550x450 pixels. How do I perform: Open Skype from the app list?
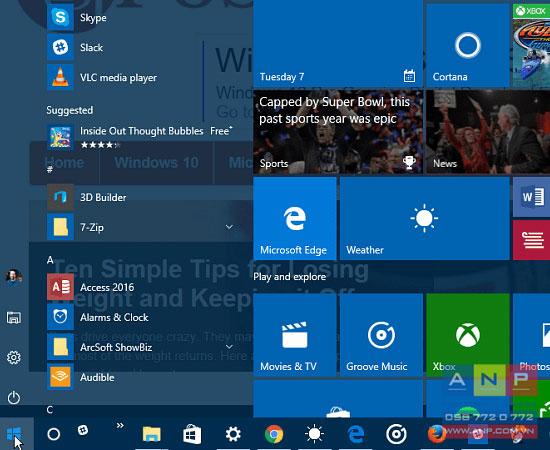pos(140,17)
